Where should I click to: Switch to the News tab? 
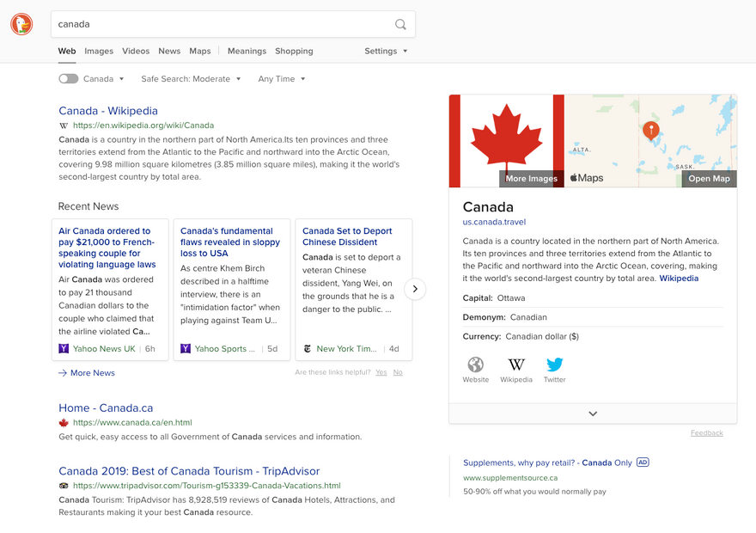coord(169,51)
